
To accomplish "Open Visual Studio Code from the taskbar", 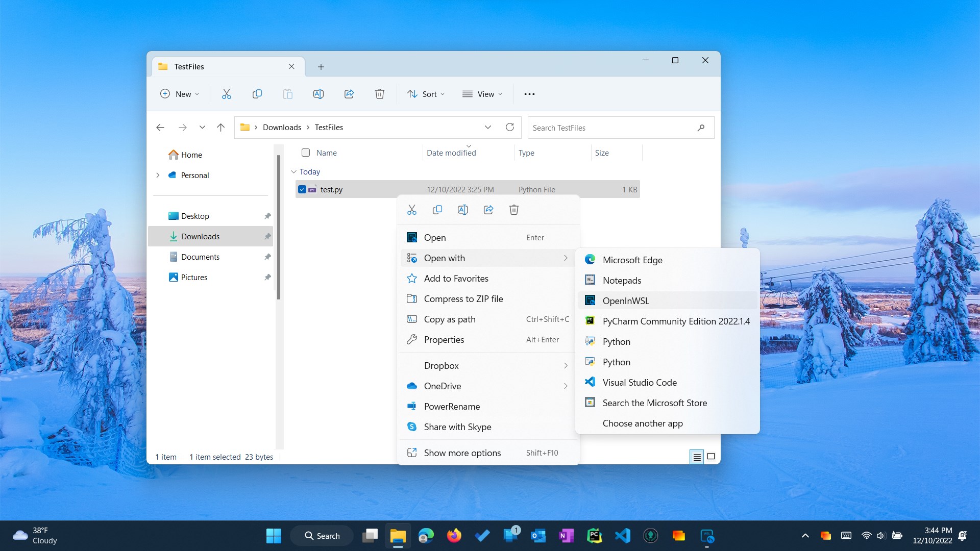I will 623,536.
